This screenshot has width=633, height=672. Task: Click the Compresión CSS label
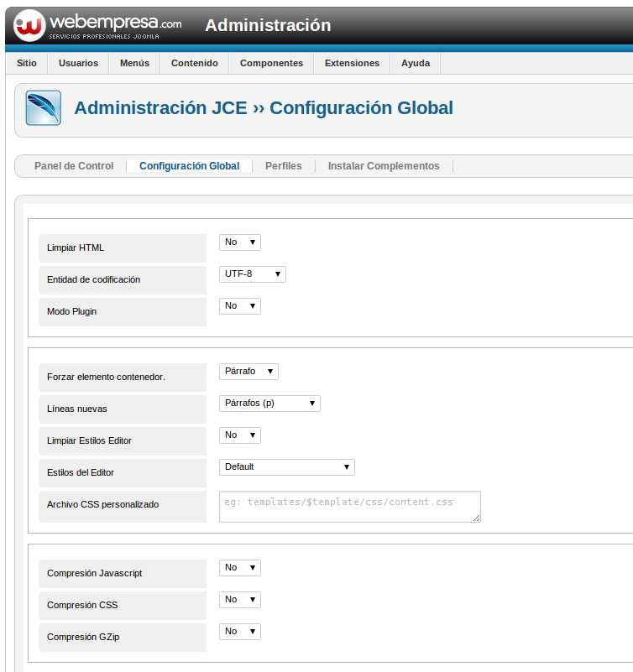(82, 605)
